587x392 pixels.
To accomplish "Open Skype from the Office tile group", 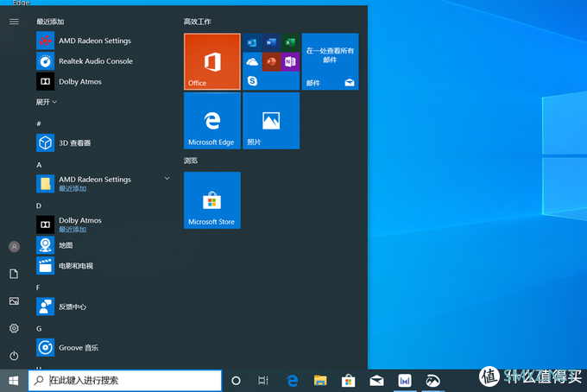I will click(252, 80).
